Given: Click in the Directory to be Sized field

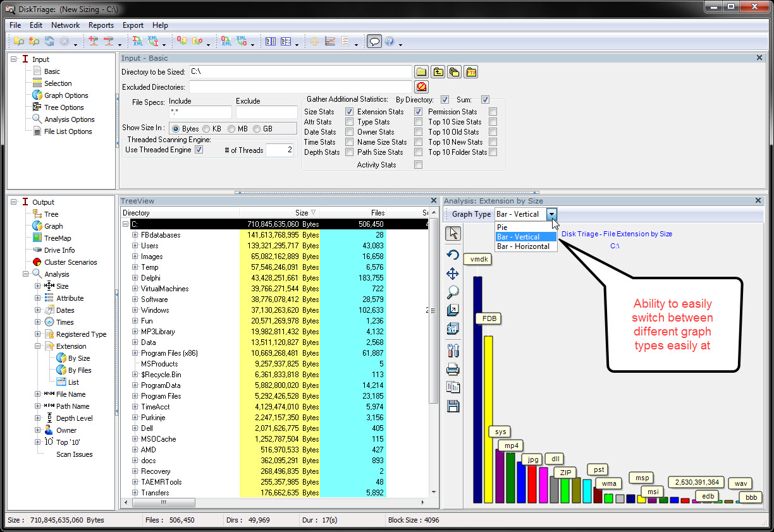Looking at the screenshot, I should coord(300,71).
